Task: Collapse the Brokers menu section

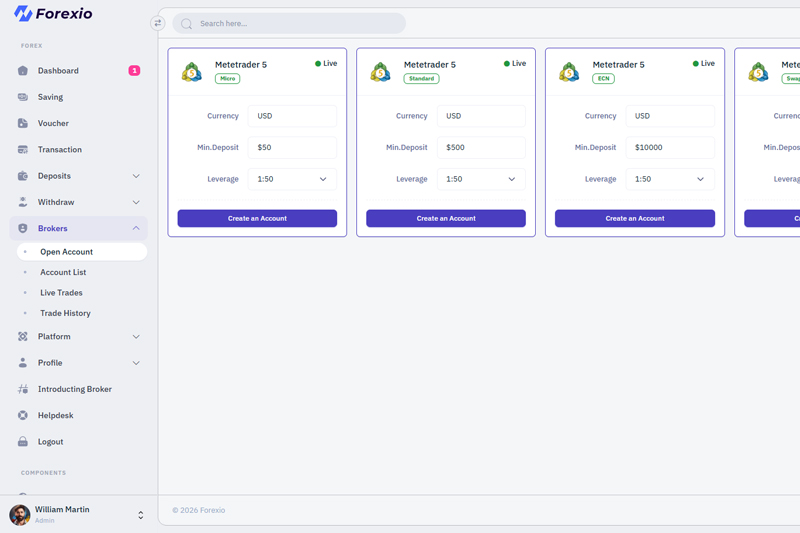Action: click(136, 228)
